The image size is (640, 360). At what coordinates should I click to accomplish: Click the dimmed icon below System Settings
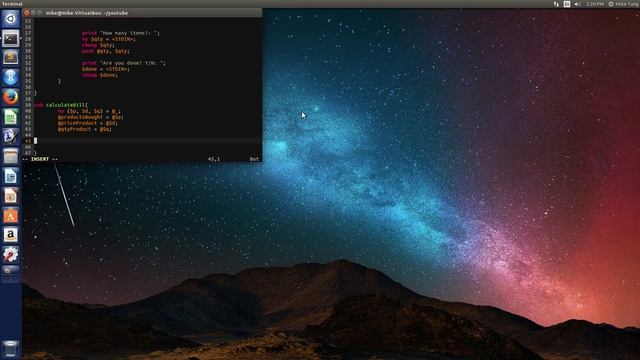11,273
